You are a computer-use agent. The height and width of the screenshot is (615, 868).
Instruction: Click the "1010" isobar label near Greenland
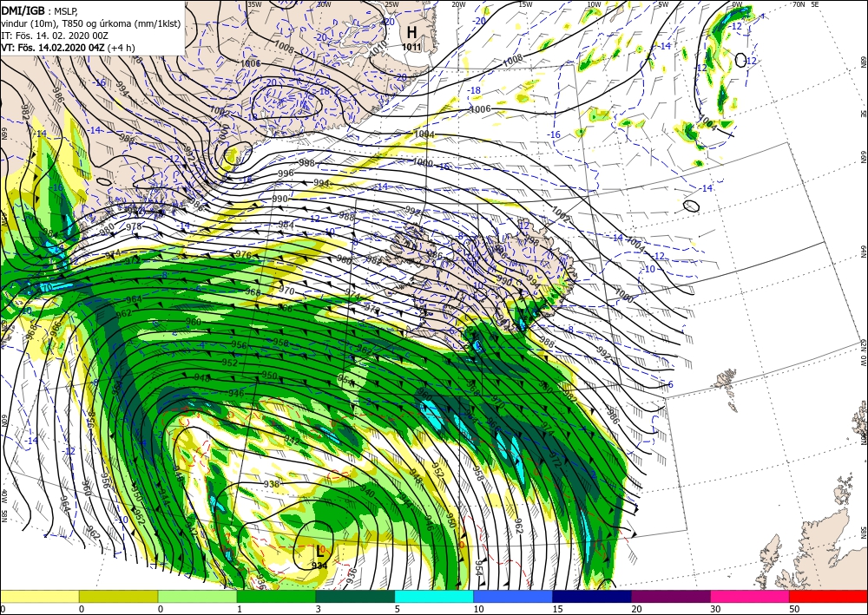pos(378,49)
